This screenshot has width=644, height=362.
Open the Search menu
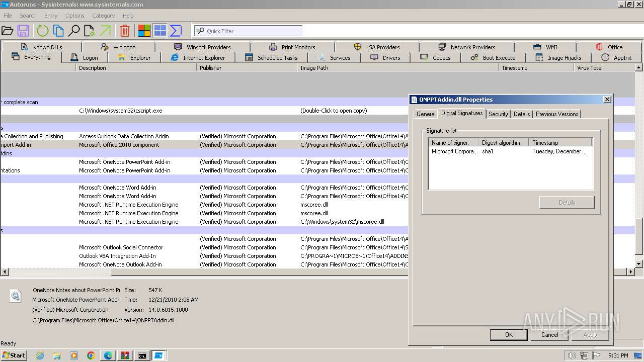pyautogui.click(x=28, y=16)
